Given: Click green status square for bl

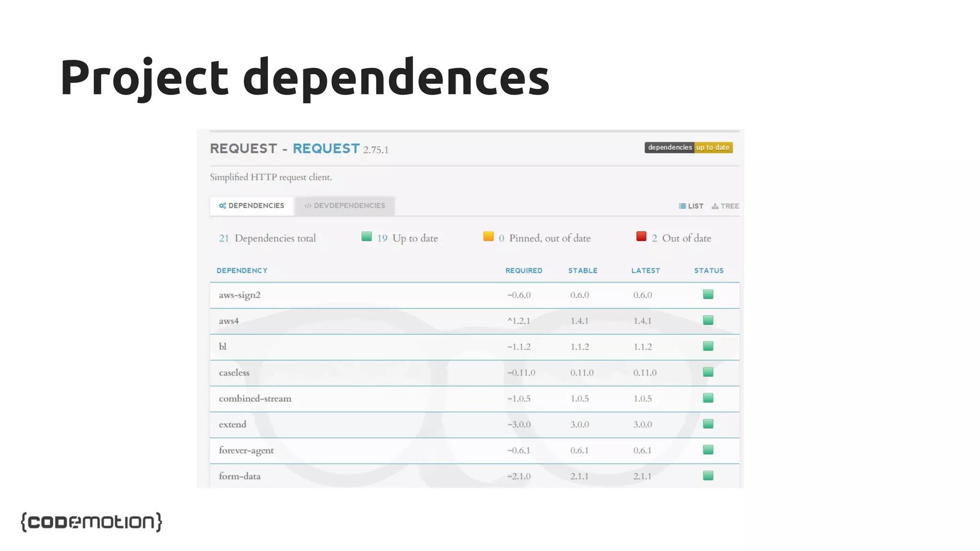Looking at the screenshot, I should tap(708, 346).
